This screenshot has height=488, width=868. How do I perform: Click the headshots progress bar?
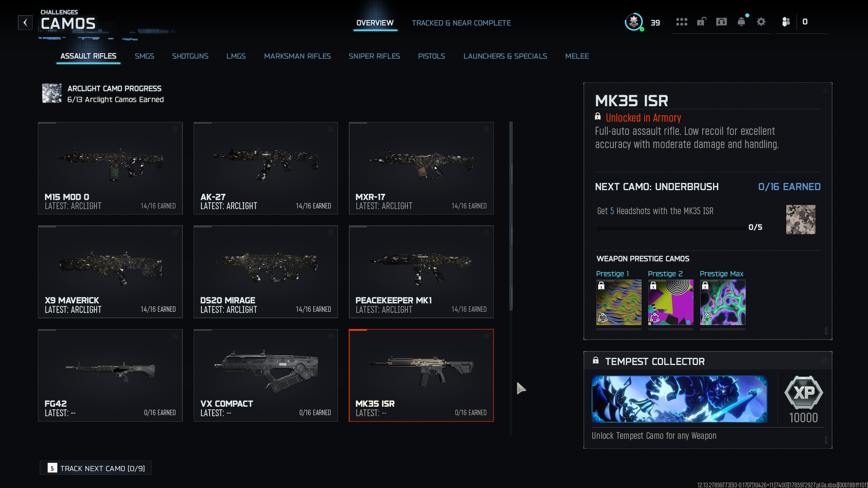tap(671, 228)
